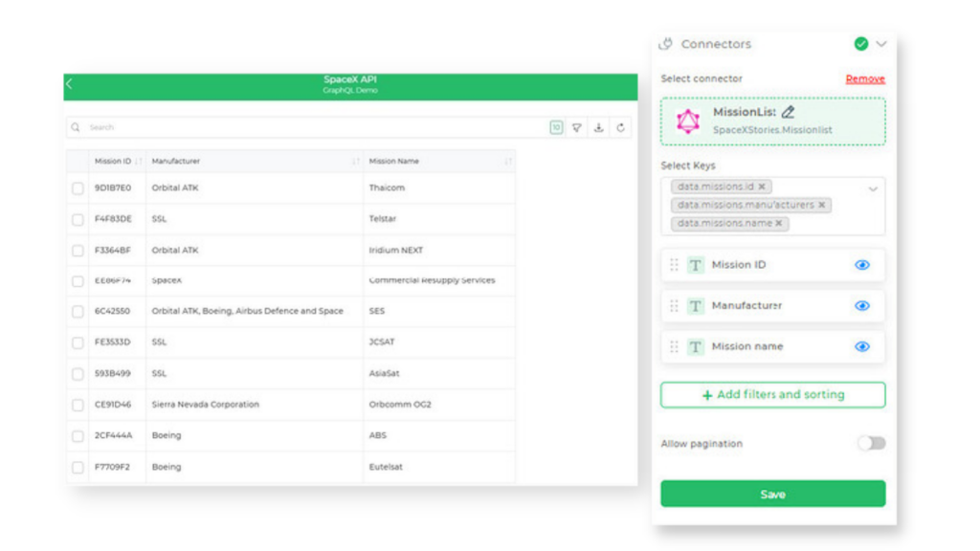Open the rows-per-page 10 selector

tap(556, 127)
